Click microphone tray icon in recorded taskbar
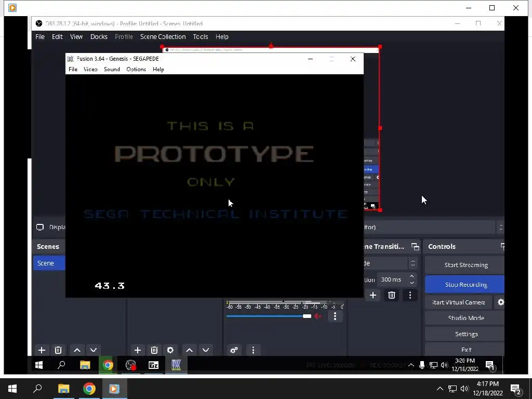This screenshot has height=399, width=532. pyautogui.click(x=422, y=365)
